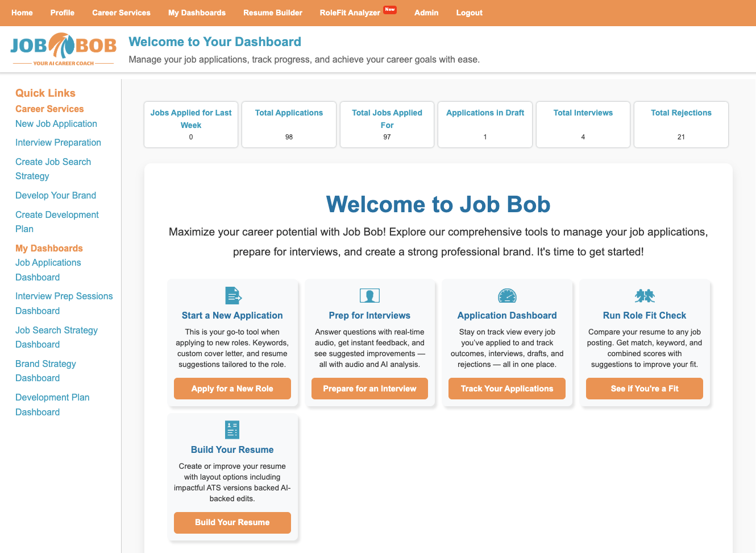Switch to the Resume Builder section

pos(272,13)
